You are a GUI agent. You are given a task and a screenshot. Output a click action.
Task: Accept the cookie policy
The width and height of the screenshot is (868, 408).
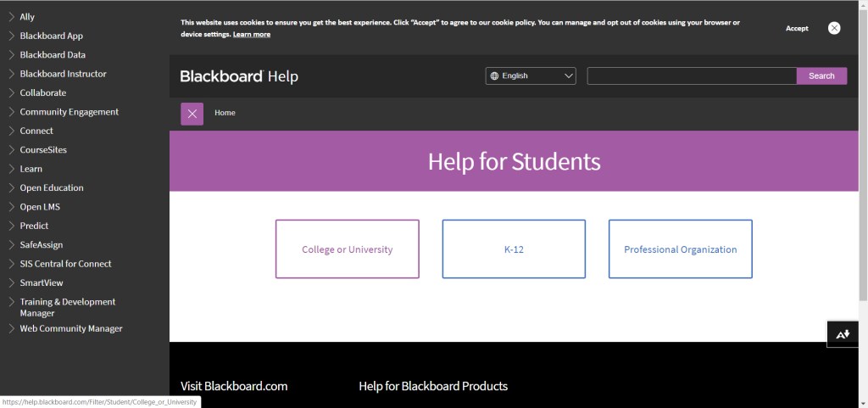[x=796, y=28]
